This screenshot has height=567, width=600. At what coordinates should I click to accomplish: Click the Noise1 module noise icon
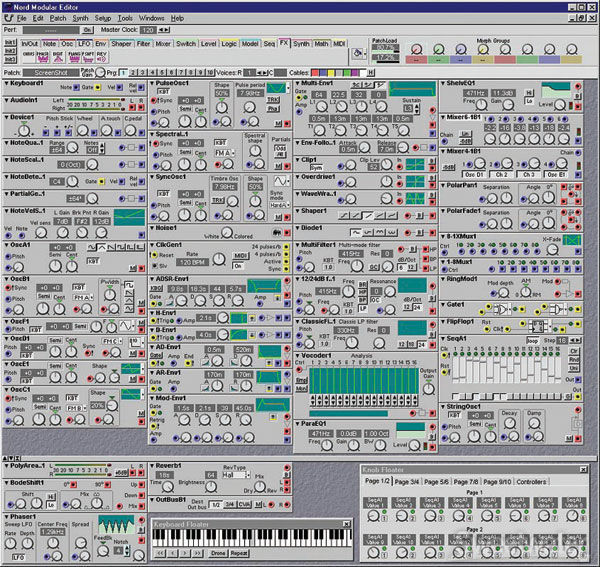tap(276, 232)
